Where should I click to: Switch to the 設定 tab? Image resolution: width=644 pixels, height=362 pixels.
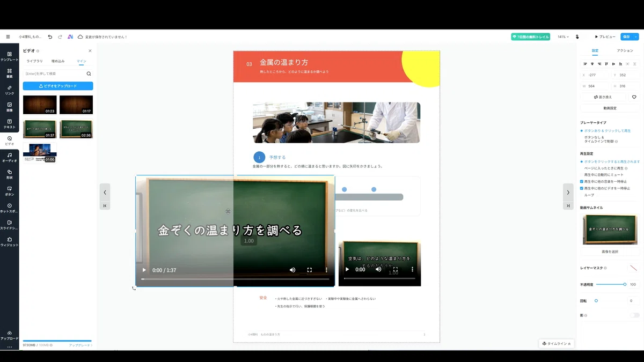point(595,51)
